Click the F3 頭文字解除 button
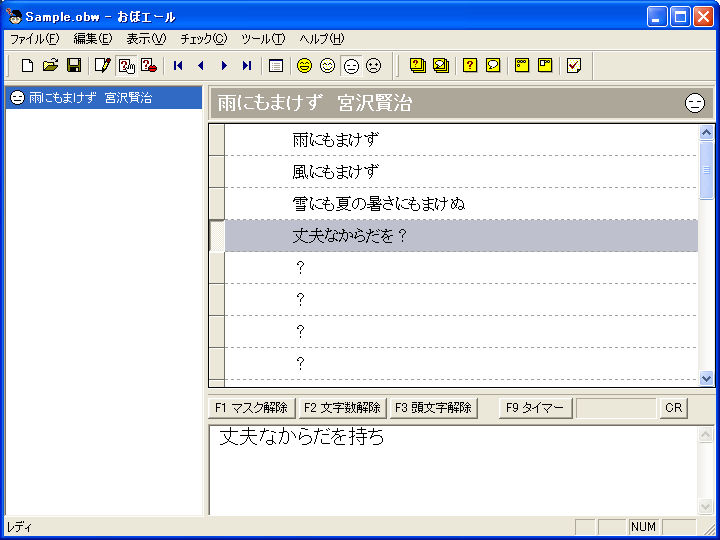 (x=433, y=408)
